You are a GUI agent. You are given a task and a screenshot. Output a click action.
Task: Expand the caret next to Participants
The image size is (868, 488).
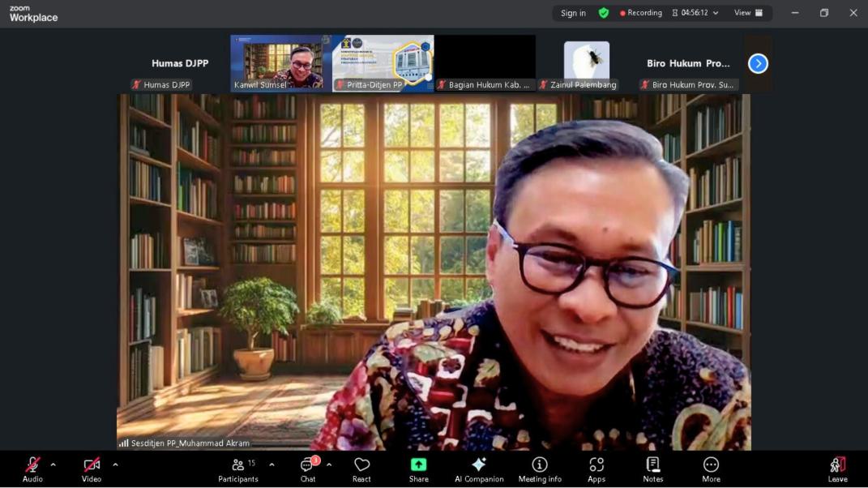272,464
